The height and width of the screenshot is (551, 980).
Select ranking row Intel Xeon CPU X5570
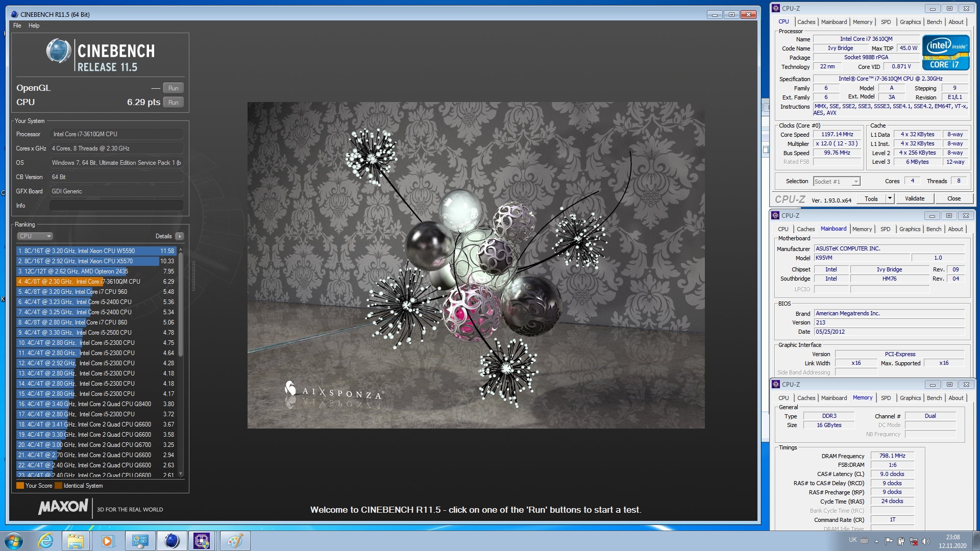pos(96,261)
